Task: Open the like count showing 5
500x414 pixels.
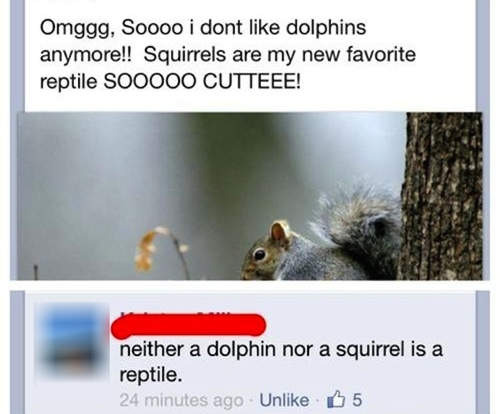Action: pos(357,400)
